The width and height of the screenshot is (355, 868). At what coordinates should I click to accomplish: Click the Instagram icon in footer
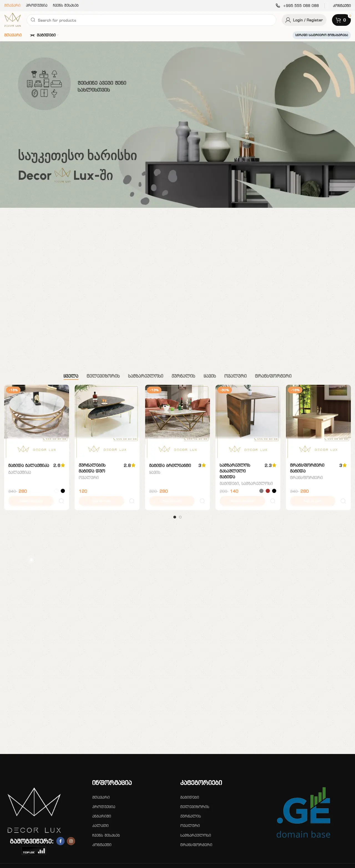coord(71,841)
